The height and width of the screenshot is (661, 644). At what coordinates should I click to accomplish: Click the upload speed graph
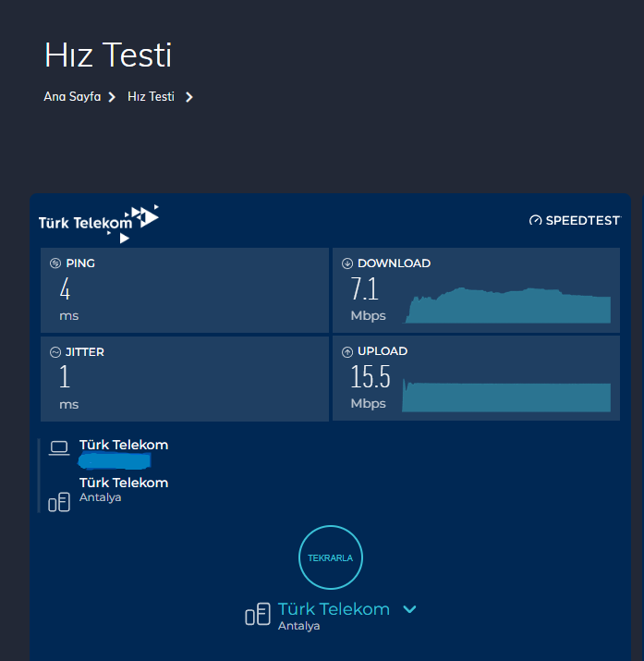(x=506, y=396)
